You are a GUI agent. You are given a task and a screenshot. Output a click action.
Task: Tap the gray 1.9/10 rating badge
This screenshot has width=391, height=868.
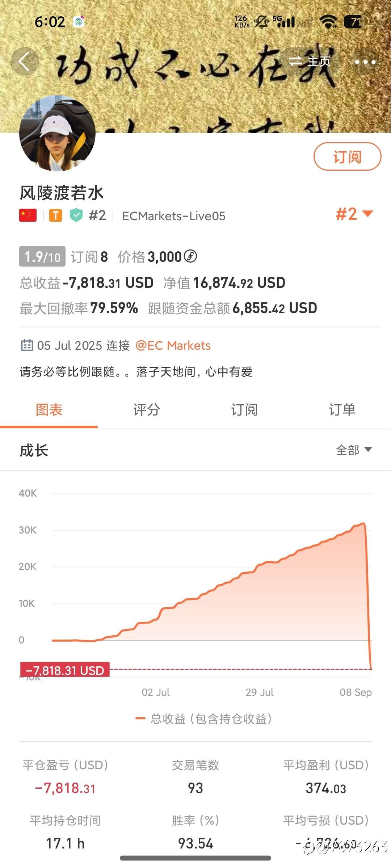coord(42,256)
